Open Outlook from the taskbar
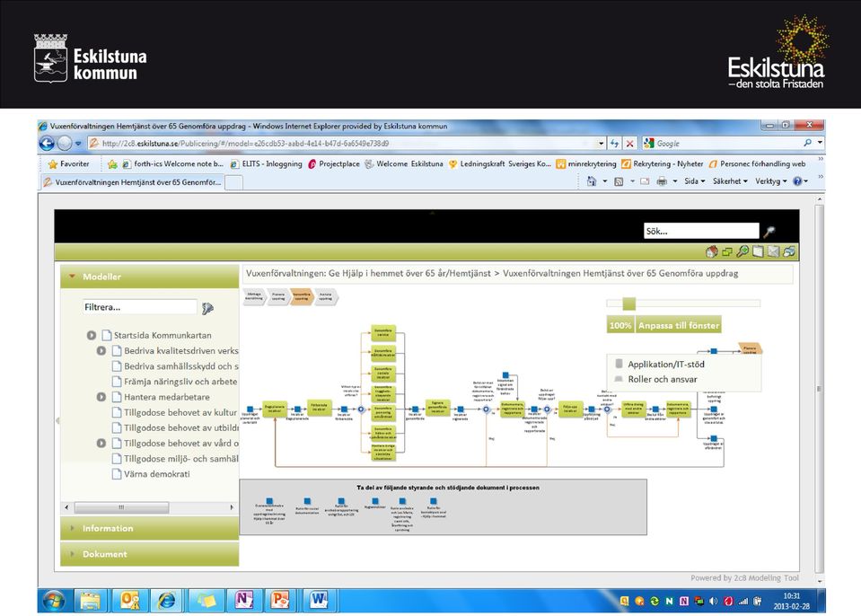861x616 pixels. [x=129, y=601]
